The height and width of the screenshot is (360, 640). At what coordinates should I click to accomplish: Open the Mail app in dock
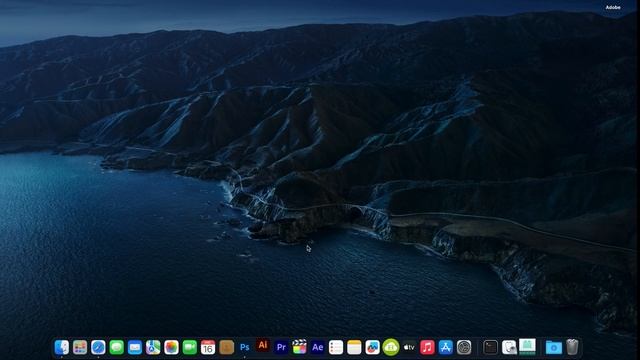(x=135, y=347)
